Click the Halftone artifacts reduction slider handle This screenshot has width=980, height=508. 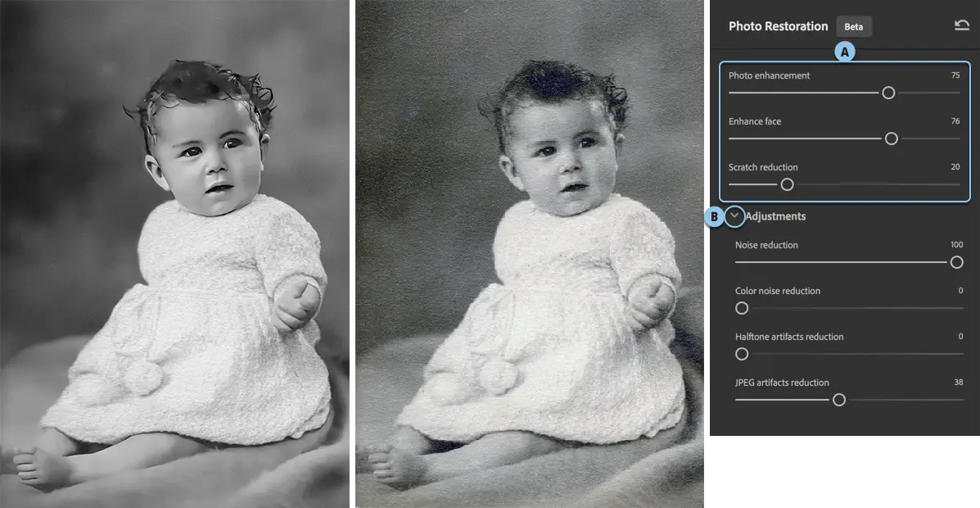coord(741,354)
